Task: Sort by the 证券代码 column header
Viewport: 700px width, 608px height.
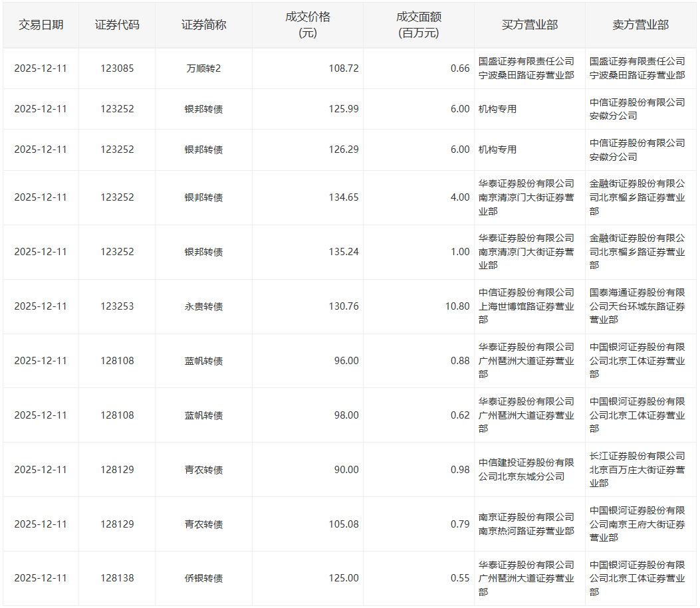Action: (117, 25)
